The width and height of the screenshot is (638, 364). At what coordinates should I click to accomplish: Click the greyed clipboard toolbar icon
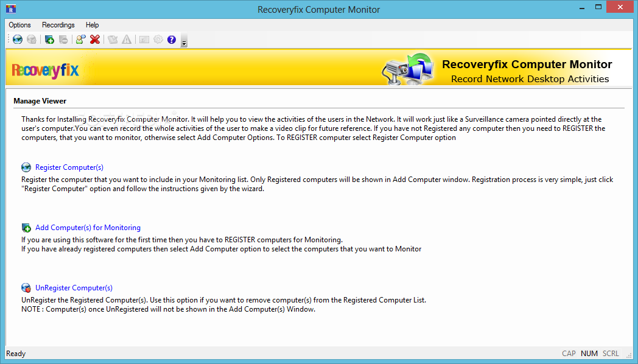tap(113, 40)
